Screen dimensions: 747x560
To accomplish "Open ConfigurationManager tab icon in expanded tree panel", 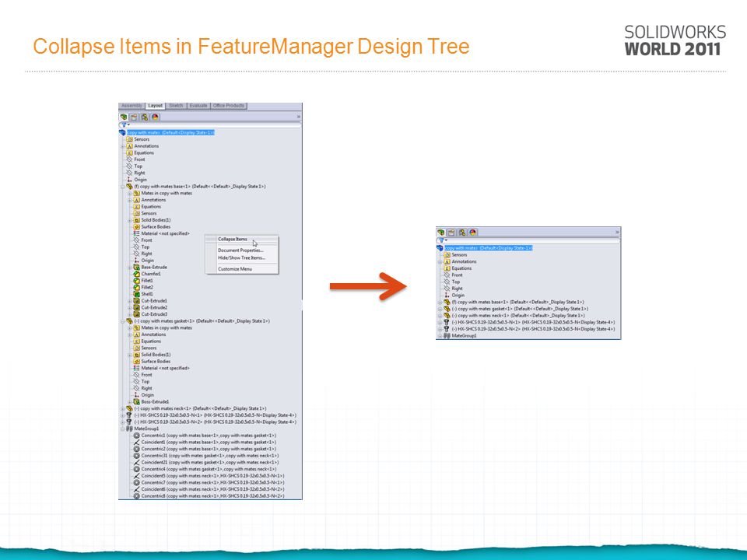I will (x=145, y=117).
